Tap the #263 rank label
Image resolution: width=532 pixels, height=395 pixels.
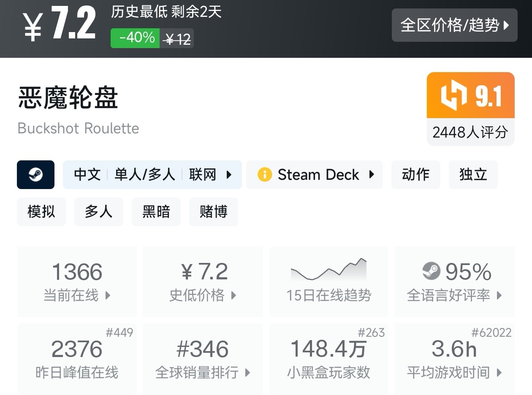point(371,333)
